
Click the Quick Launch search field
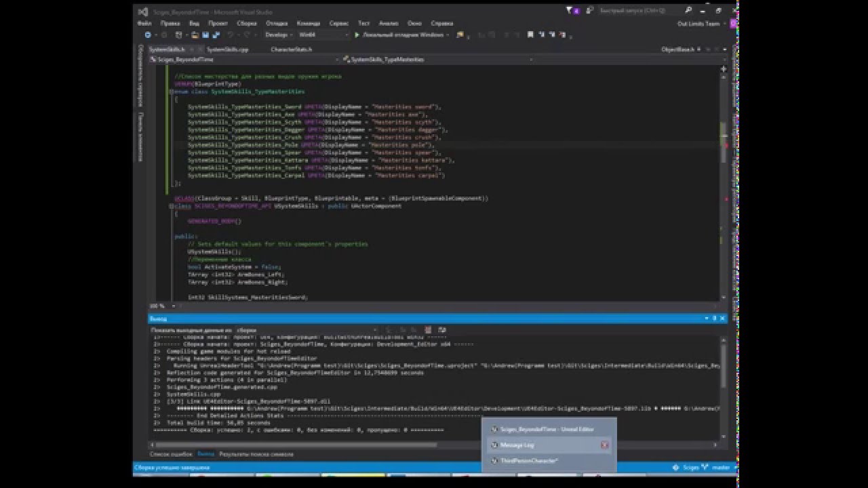point(637,11)
